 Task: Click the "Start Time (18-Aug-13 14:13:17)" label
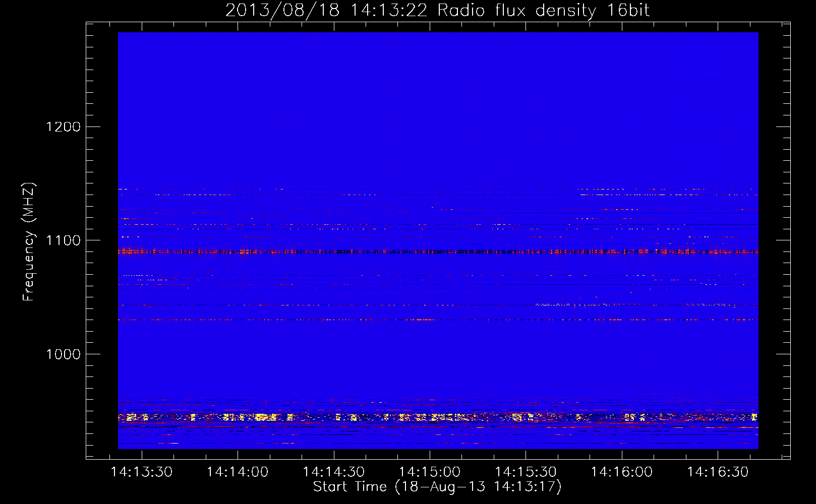(437, 487)
